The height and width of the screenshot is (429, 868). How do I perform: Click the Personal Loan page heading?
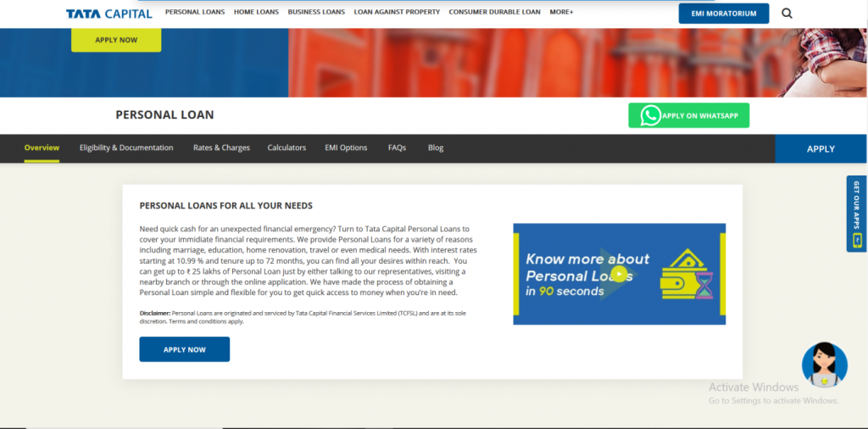(x=164, y=115)
